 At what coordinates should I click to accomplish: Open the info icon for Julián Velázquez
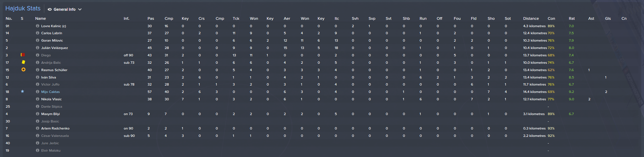(38, 48)
